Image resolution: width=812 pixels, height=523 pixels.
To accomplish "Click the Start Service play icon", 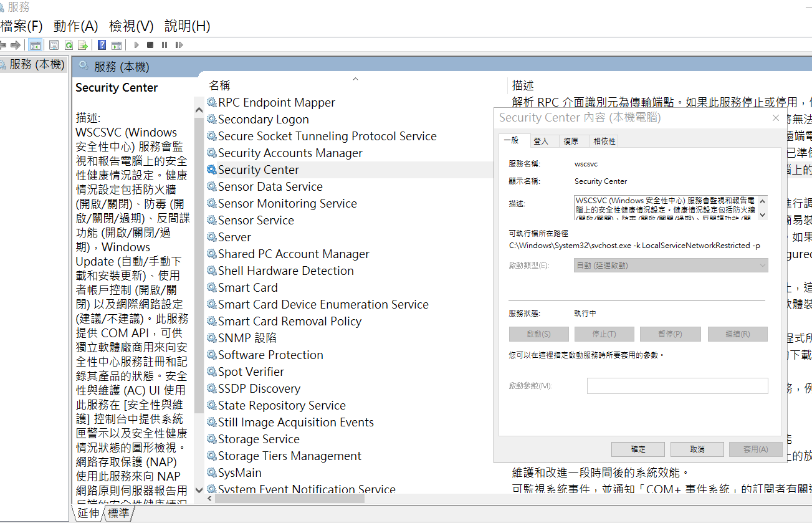I will (x=136, y=45).
